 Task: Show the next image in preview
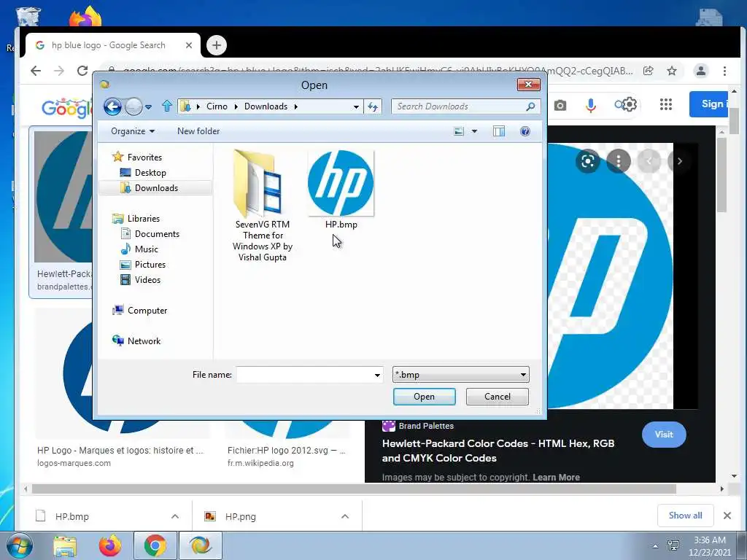[x=679, y=161]
